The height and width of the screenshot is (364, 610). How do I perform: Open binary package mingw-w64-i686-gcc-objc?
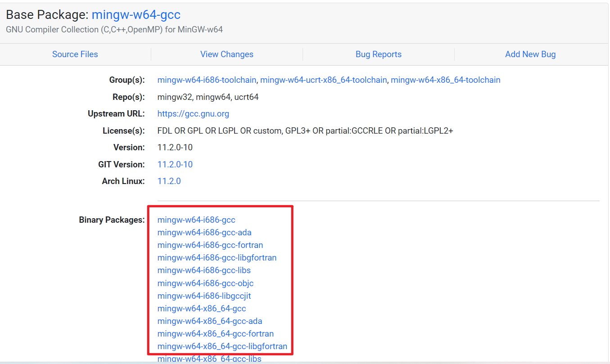tap(205, 283)
